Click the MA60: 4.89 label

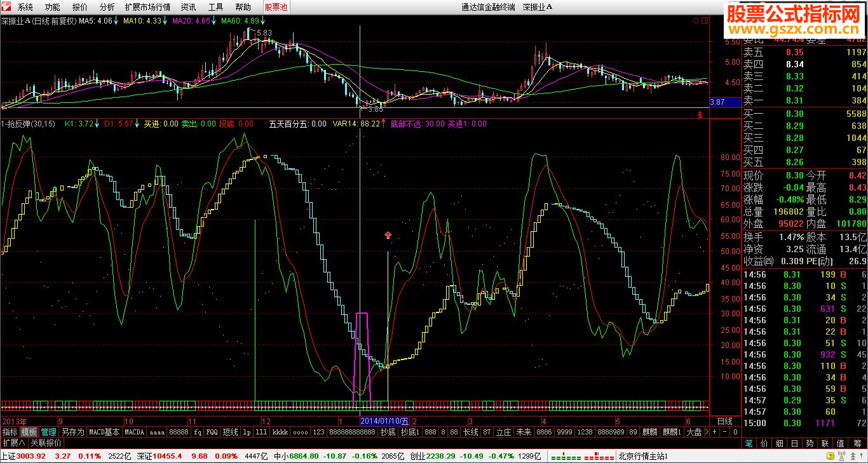[241, 20]
